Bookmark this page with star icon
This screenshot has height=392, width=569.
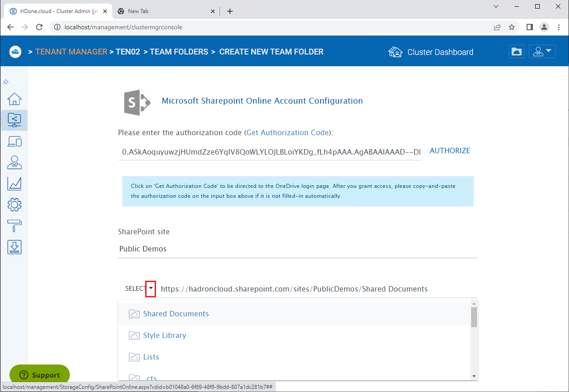pyautogui.click(x=512, y=27)
